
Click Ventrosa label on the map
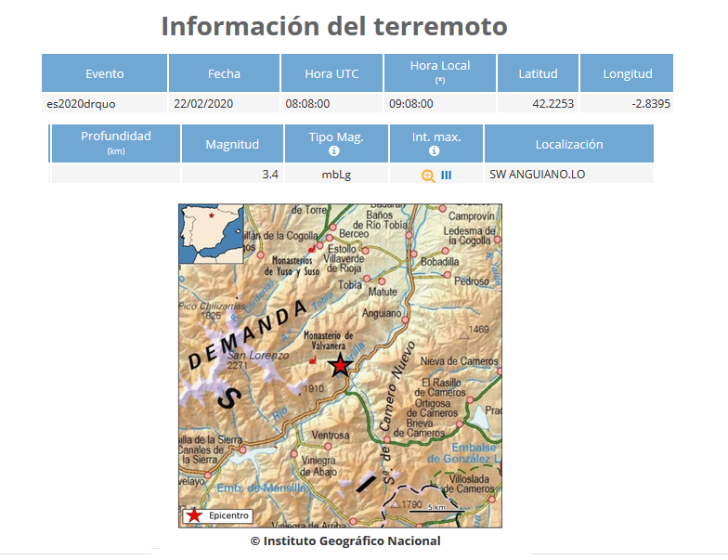coord(331,435)
